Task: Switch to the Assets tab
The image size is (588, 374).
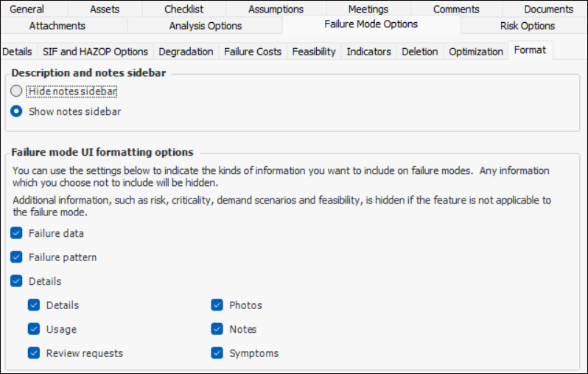Action: [x=105, y=9]
